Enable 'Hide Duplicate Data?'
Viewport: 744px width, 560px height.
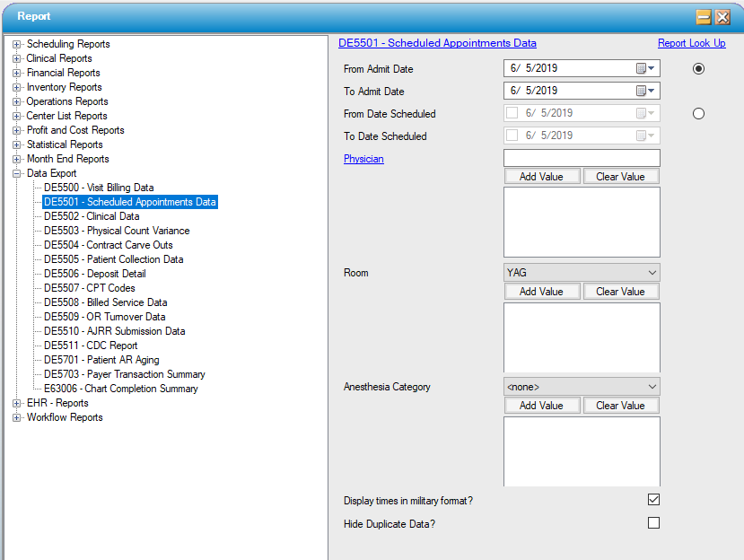pyautogui.click(x=653, y=522)
